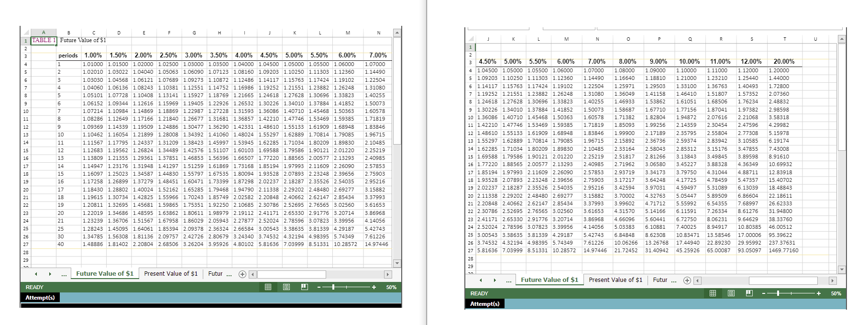
Task: Go to previous sheet tab in right window
Action: click(481, 280)
